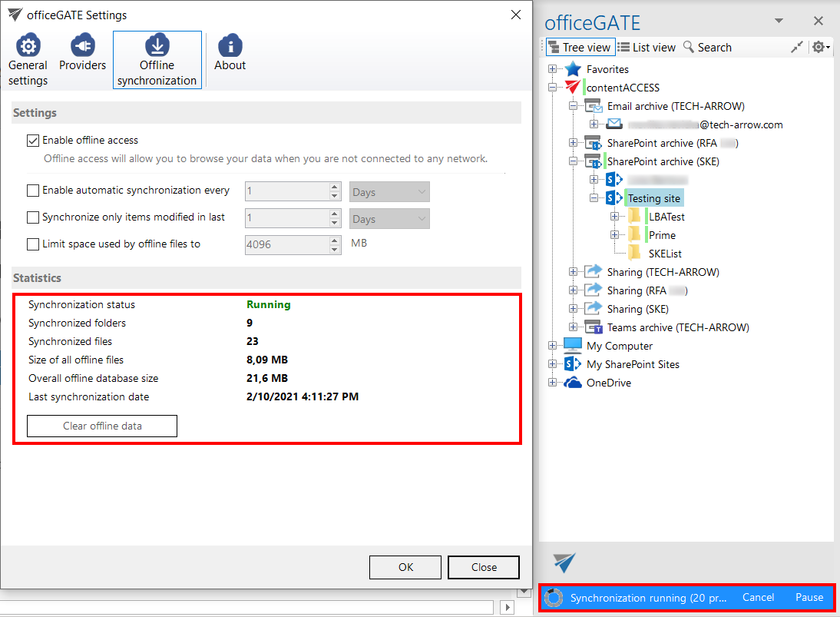Click the synchronization progress spinner
Screen dimensions: 840x617
(x=554, y=598)
